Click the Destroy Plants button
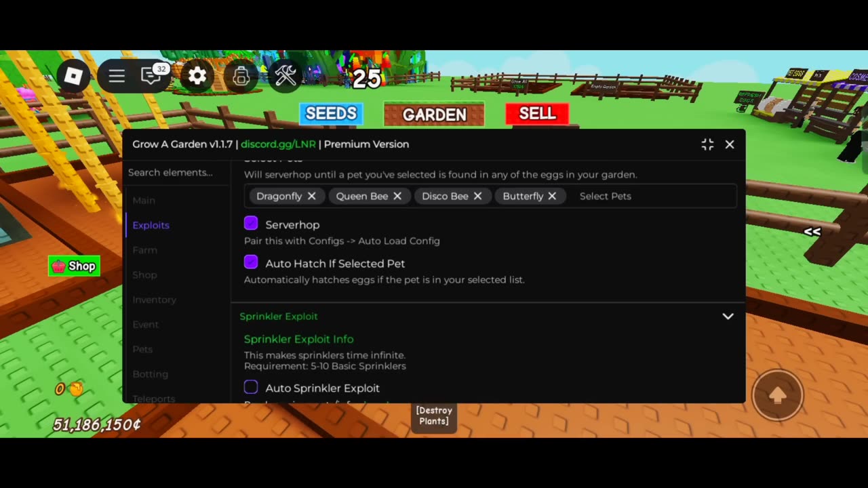Screen dimensions: 868x488 (x=434, y=415)
